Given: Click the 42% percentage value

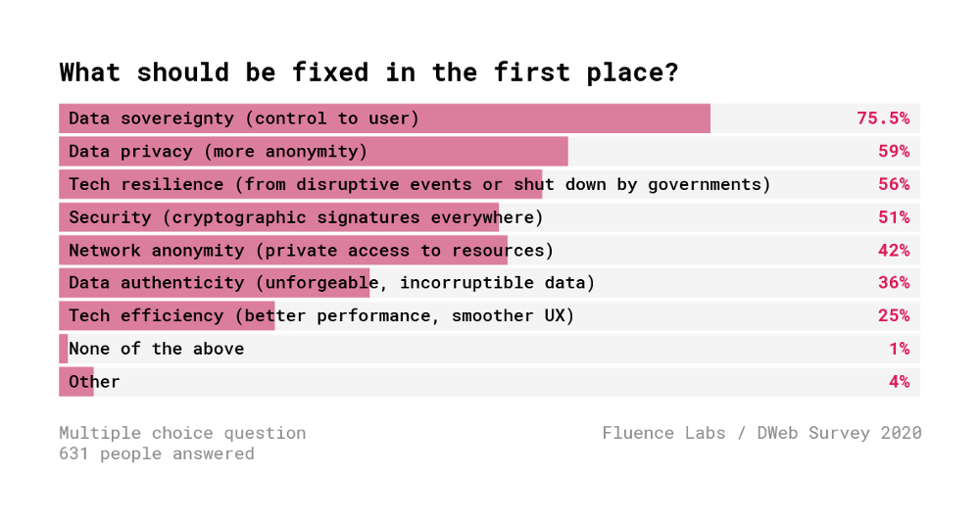Looking at the screenshot, I should click(894, 251).
